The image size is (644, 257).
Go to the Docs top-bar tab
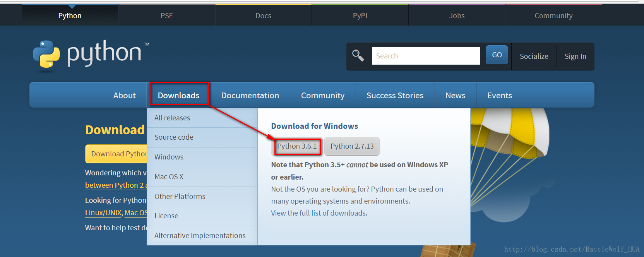click(264, 15)
